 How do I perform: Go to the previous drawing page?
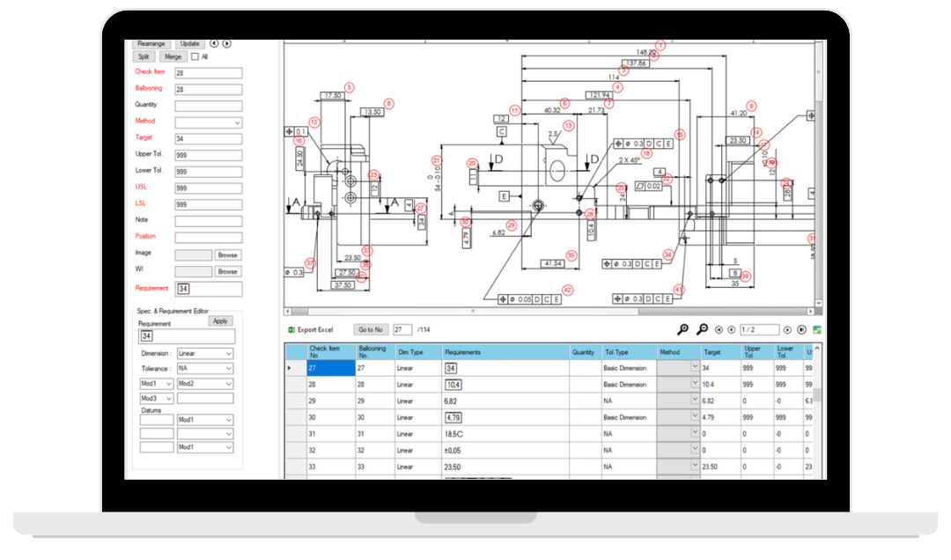(730, 329)
